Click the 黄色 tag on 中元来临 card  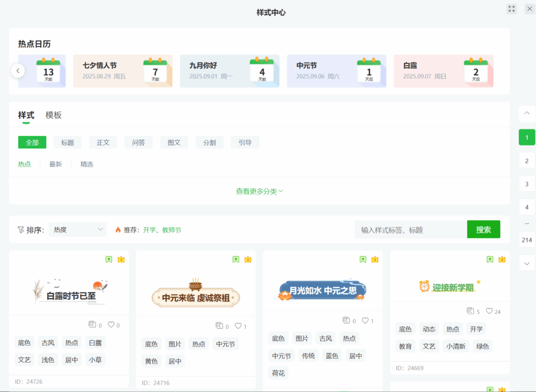point(151,361)
